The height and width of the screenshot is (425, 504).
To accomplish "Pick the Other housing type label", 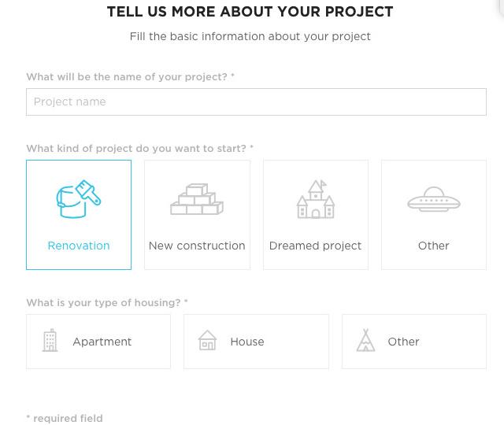I will click(x=403, y=342).
